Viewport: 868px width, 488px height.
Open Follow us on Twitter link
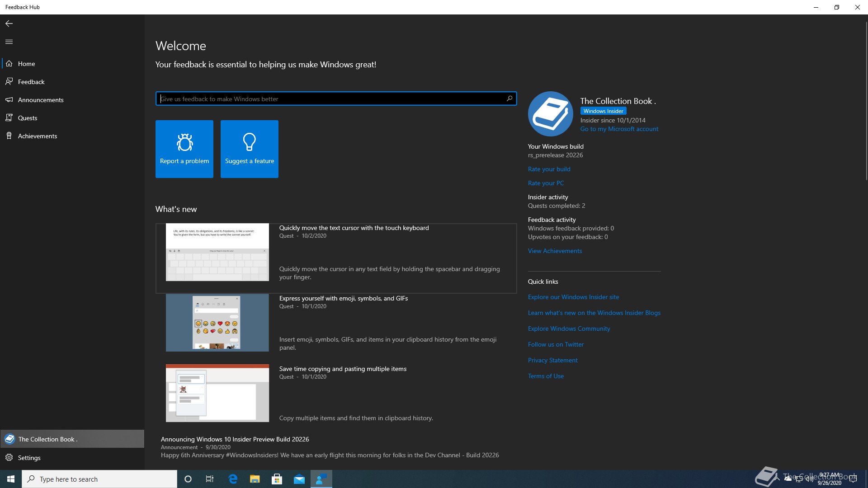pyautogui.click(x=556, y=344)
